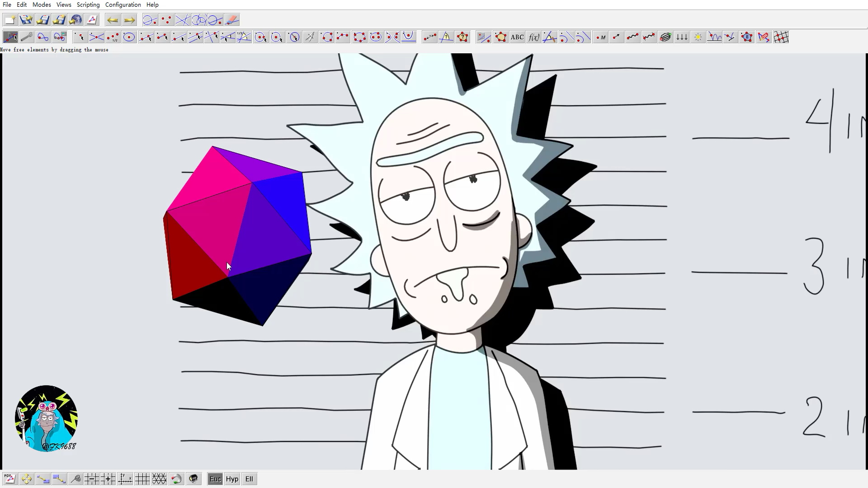
Task: Select all points toolbar button
Action: click(166, 20)
